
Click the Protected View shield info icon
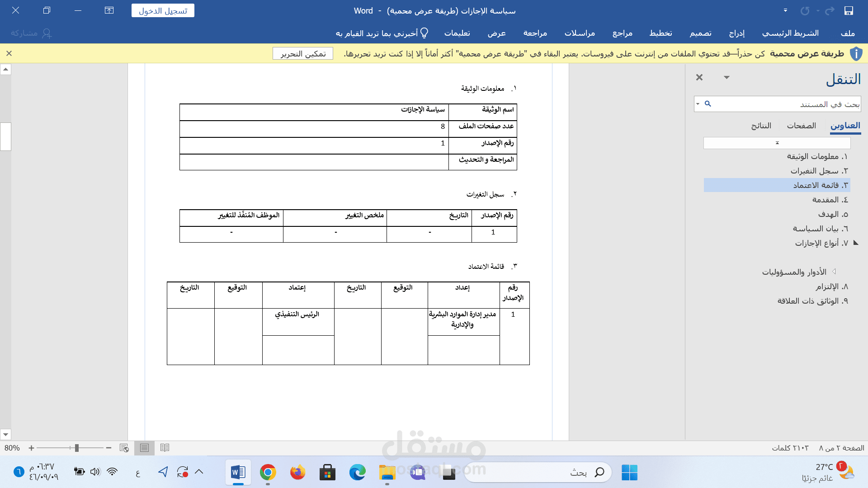856,54
